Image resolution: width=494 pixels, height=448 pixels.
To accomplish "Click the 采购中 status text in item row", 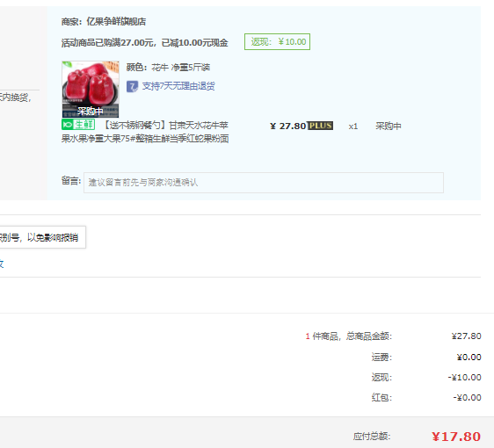I will (x=389, y=126).
